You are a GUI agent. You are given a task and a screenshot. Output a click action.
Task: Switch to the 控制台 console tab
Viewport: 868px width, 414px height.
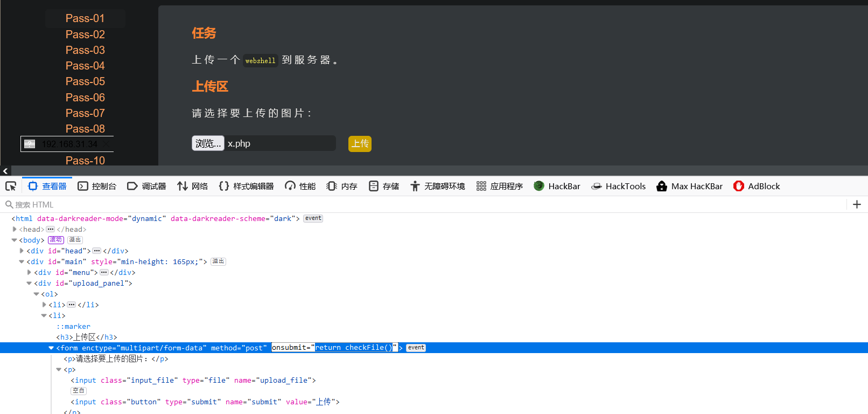coord(97,186)
